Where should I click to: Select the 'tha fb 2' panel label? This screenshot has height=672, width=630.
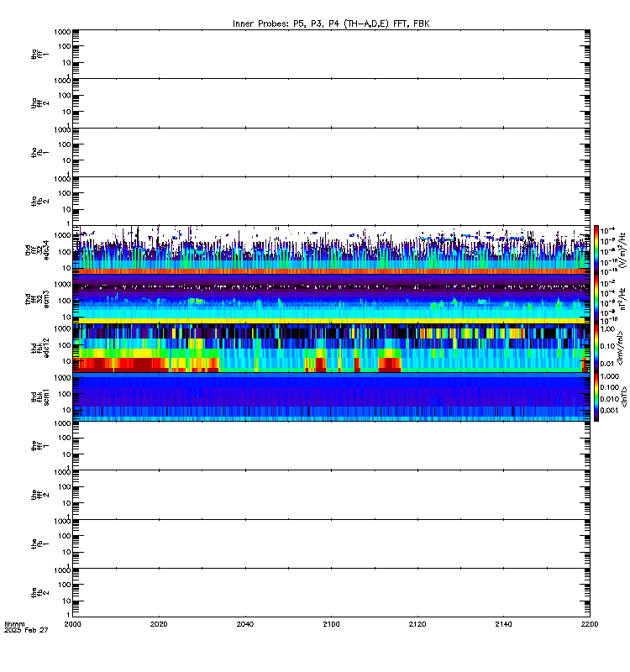39,201
